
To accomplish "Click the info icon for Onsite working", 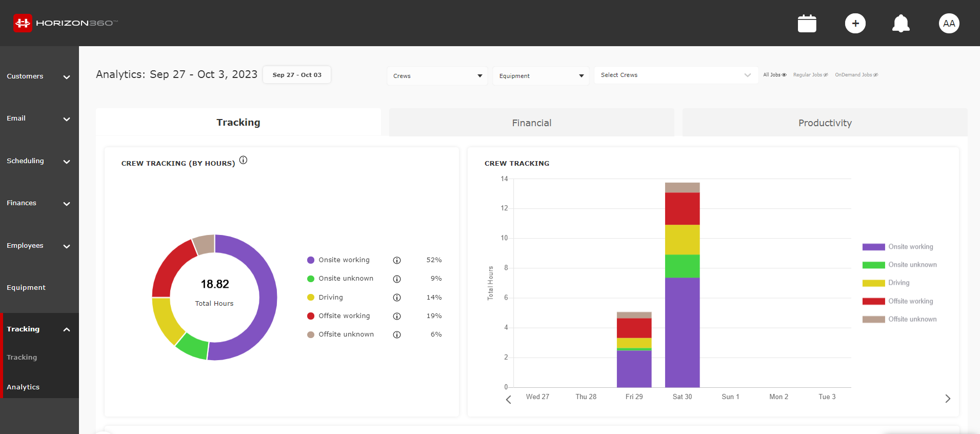I will point(397,260).
